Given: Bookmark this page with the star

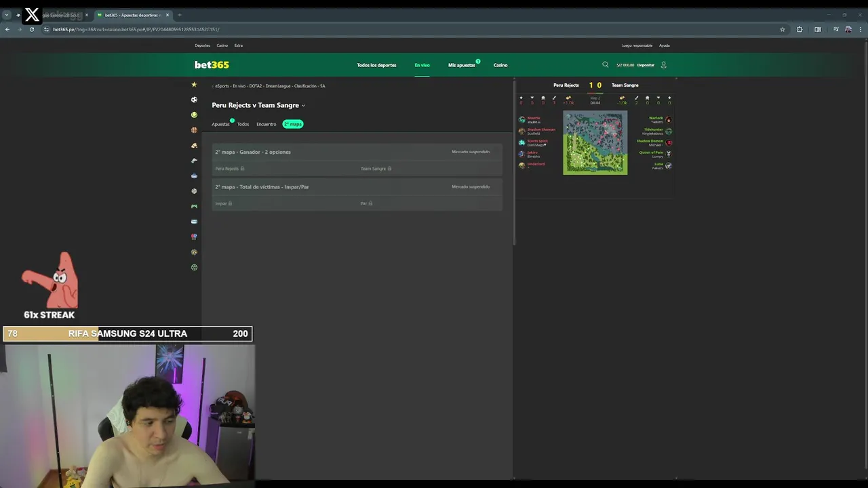Looking at the screenshot, I should (x=782, y=29).
